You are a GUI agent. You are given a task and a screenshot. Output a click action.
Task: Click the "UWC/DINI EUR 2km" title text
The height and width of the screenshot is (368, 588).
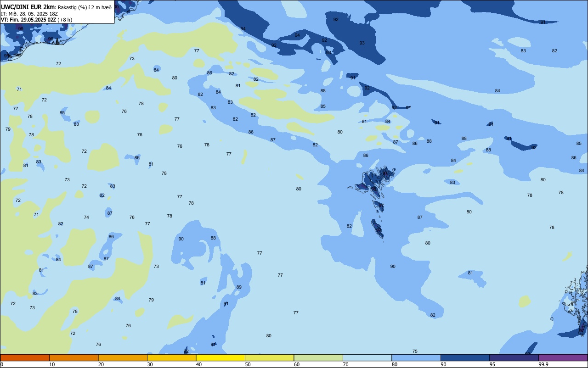28,7
